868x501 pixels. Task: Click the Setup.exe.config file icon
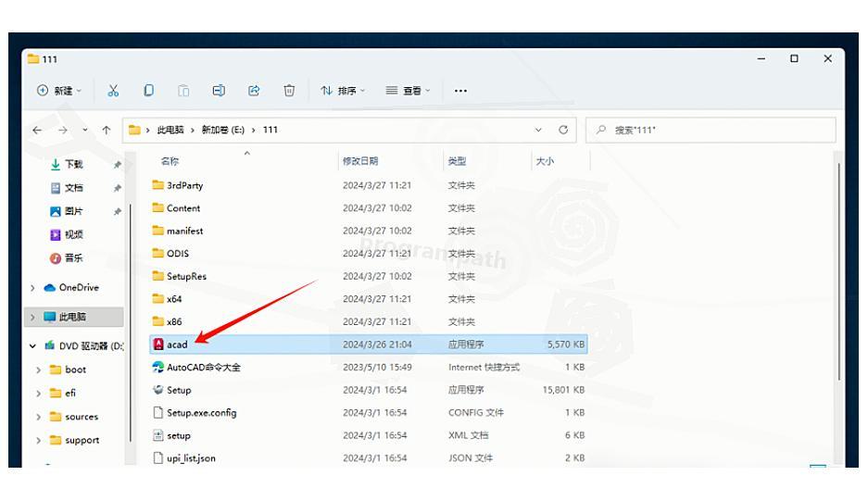pos(158,412)
